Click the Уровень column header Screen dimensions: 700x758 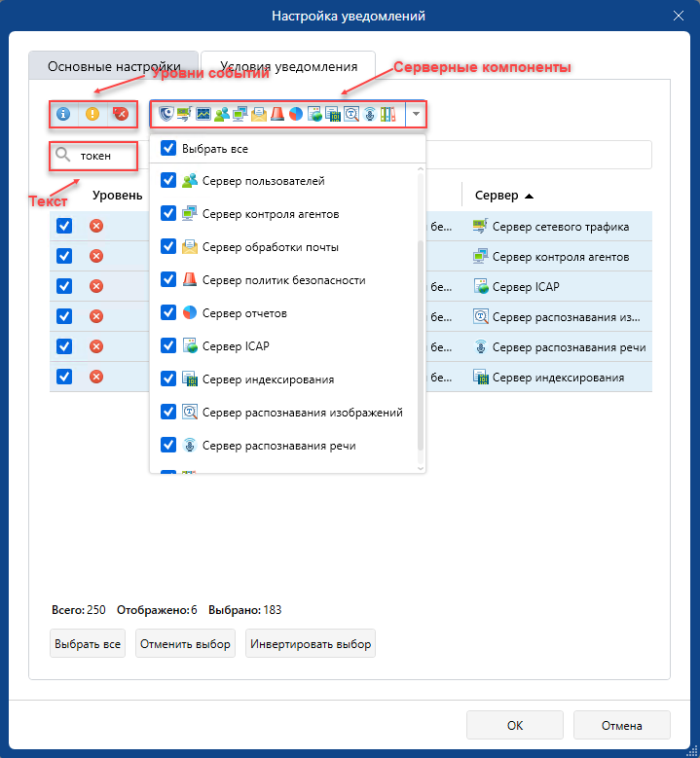[118, 196]
